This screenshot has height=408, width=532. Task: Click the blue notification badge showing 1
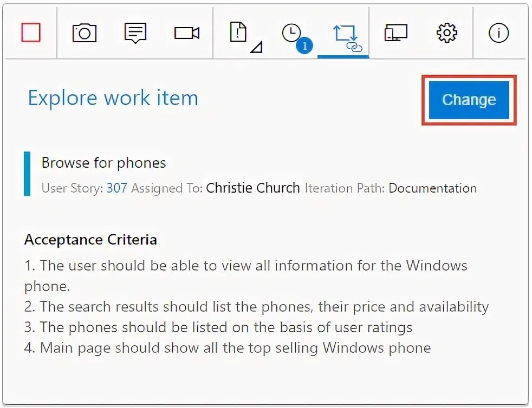304,46
